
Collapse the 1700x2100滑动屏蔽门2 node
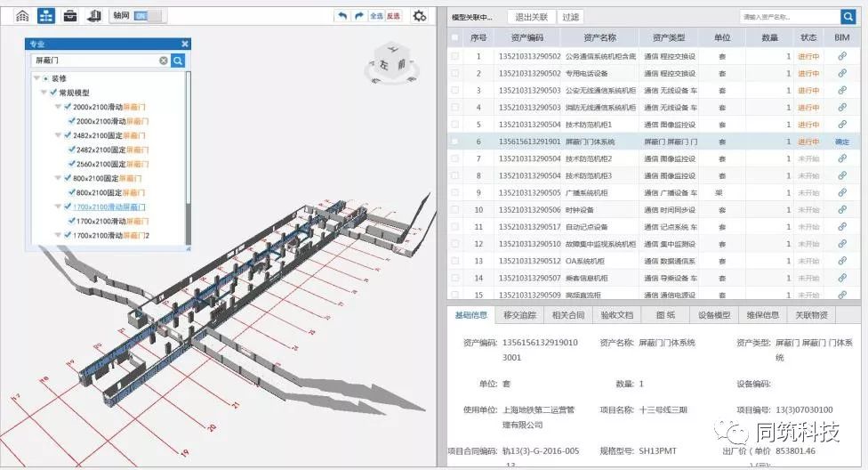58,236
